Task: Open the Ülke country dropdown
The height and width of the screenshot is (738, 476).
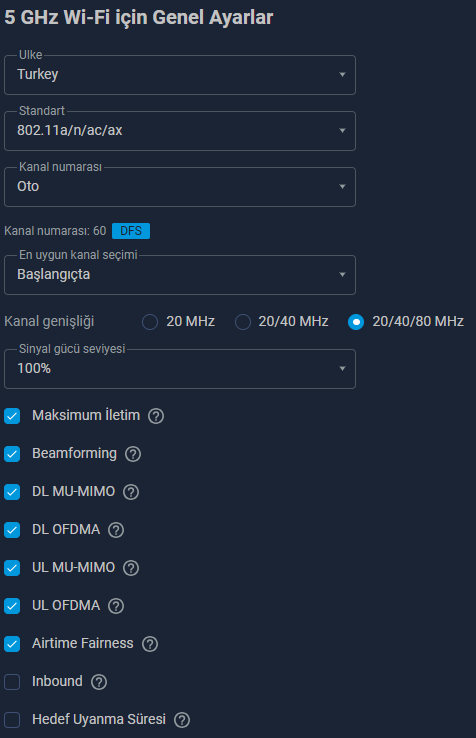Action: click(x=180, y=75)
